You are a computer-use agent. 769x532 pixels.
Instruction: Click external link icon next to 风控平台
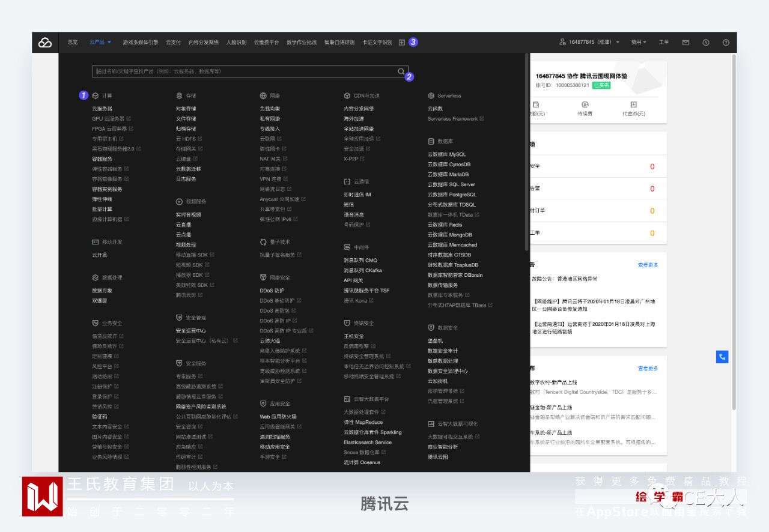tap(117, 366)
